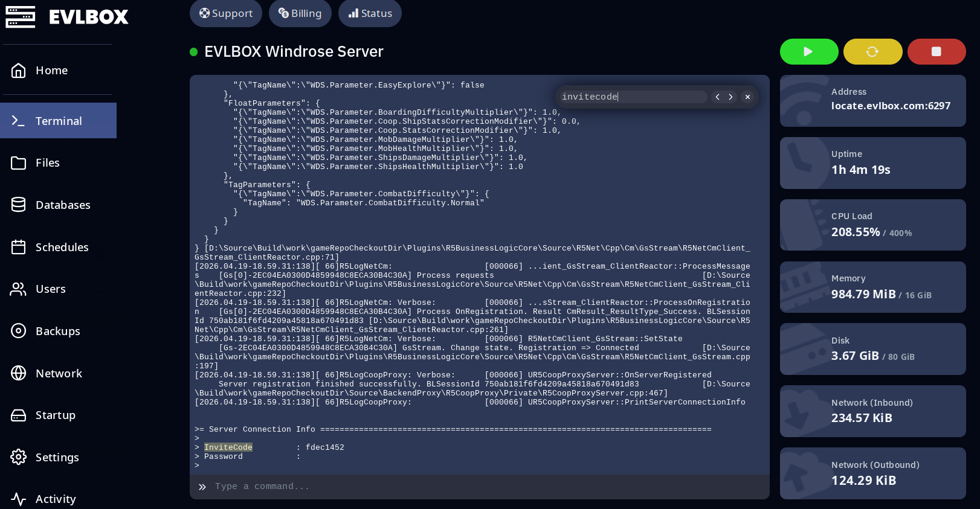Open the Status page

coord(370,13)
